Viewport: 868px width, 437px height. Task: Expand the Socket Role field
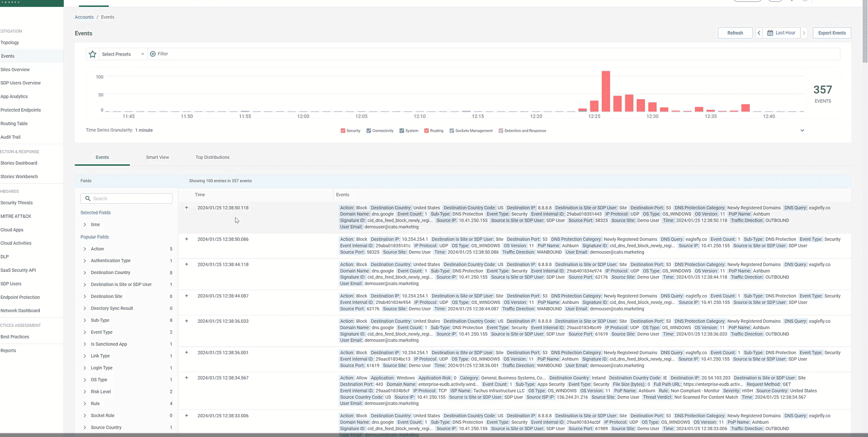tap(85, 416)
